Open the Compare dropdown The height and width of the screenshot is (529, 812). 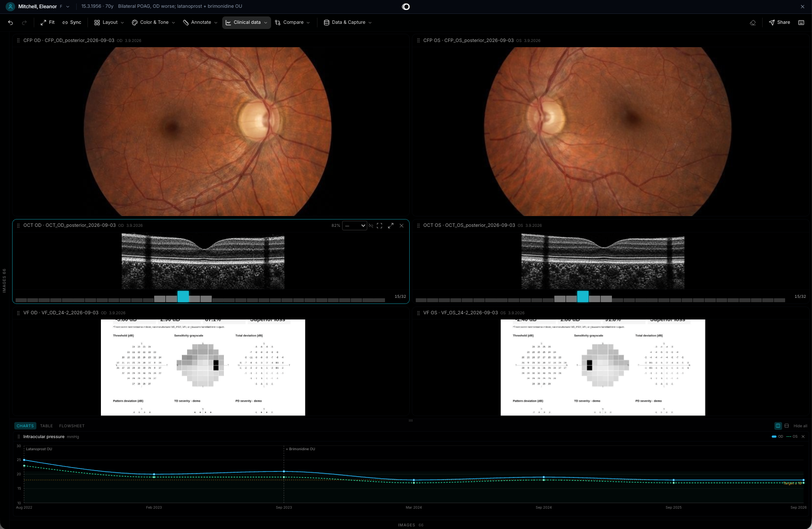[x=292, y=23]
